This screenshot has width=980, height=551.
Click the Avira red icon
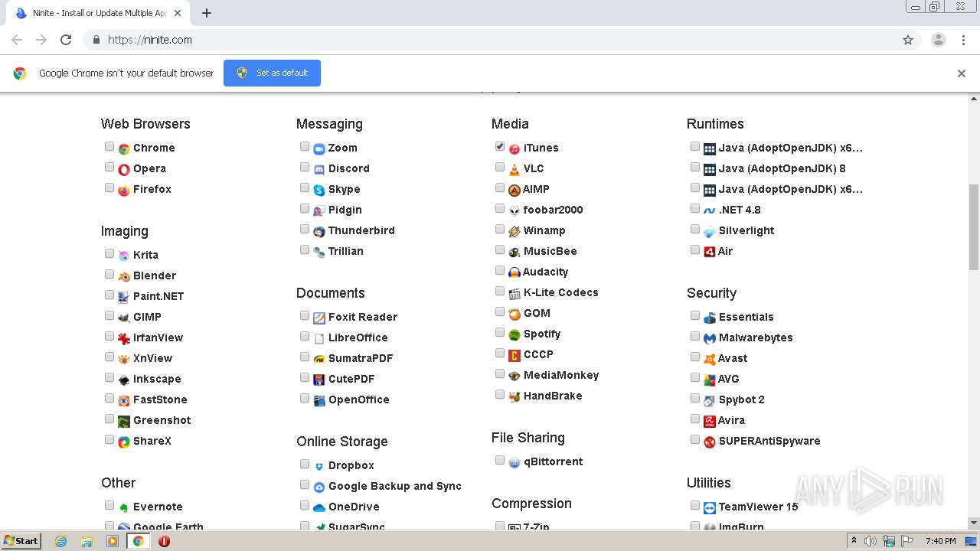(710, 421)
